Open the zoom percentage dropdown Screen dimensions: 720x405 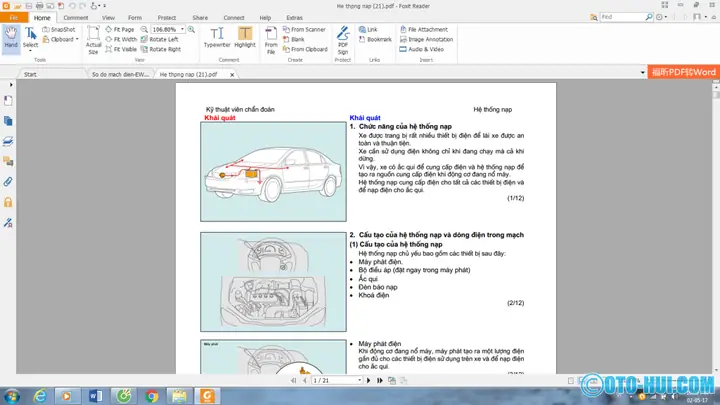pyautogui.click(x=182, y=29)
